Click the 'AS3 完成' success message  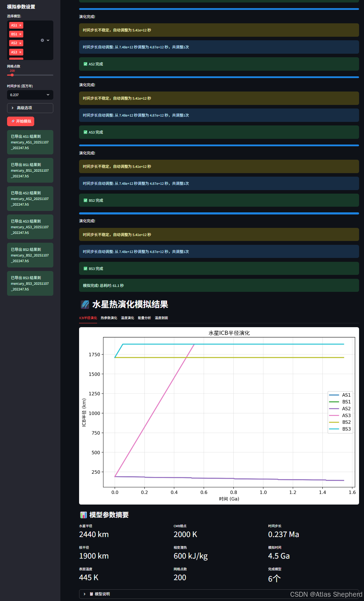(x=219, y=132)
